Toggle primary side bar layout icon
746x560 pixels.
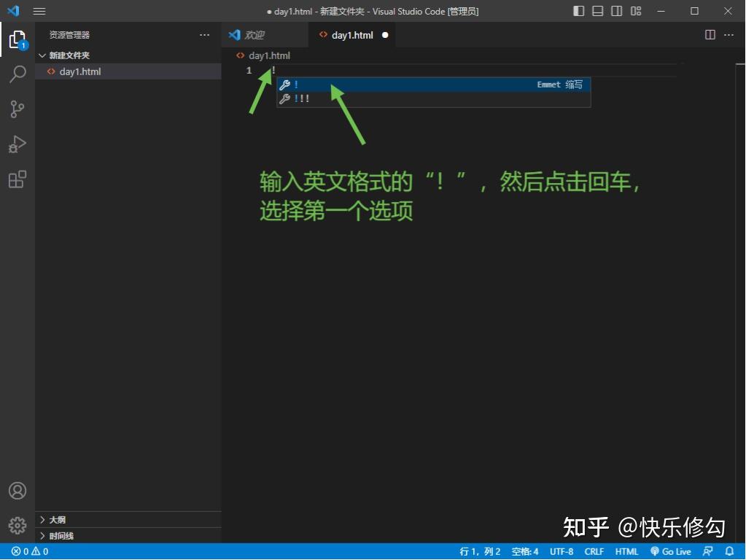click(x=578, y=11)
